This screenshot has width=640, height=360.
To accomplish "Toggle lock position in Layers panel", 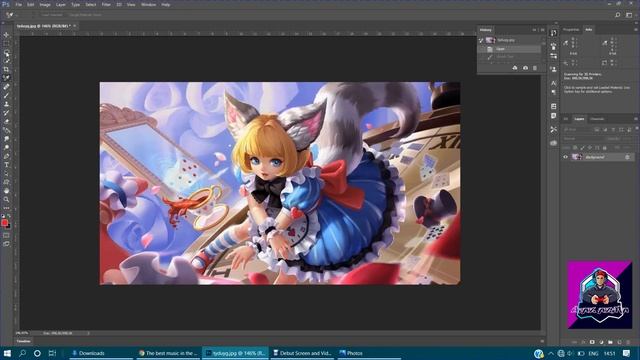I will [590, 147].
